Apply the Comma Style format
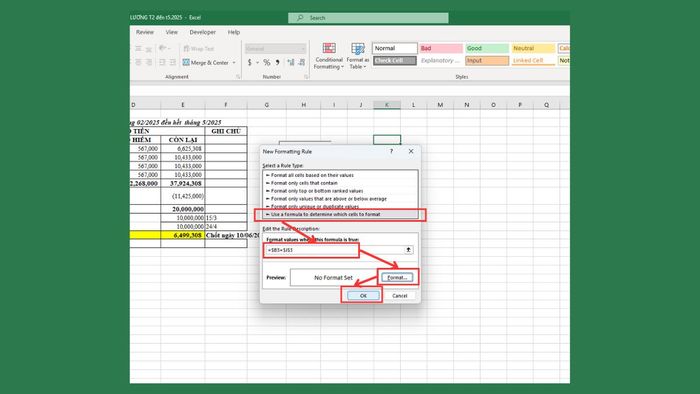The image size is (700, 394). click(278, 62)
